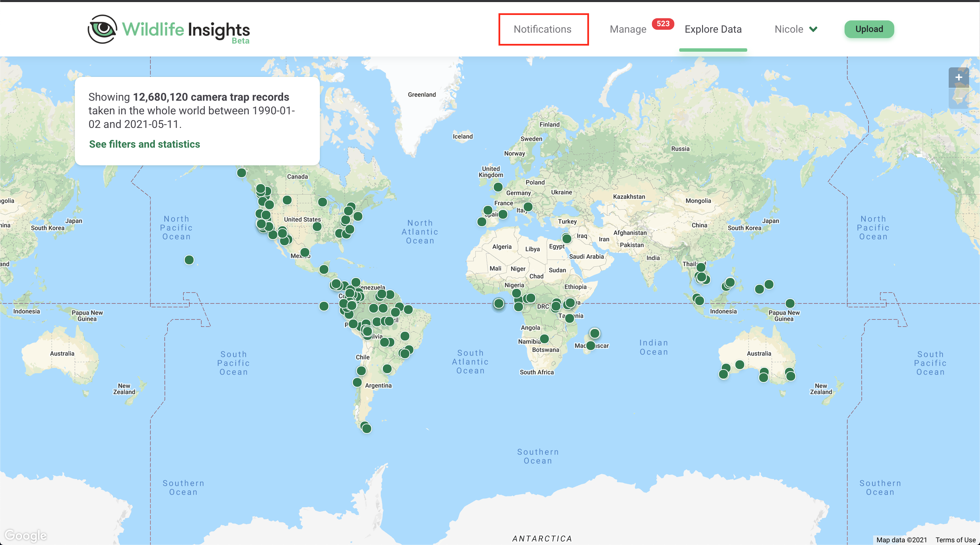Image resolution: width=980 pixels, height=545 pixels.
Task: Click the Wildlife Insights eye logo
Action: pyautogui.click(x=102, y=29)
